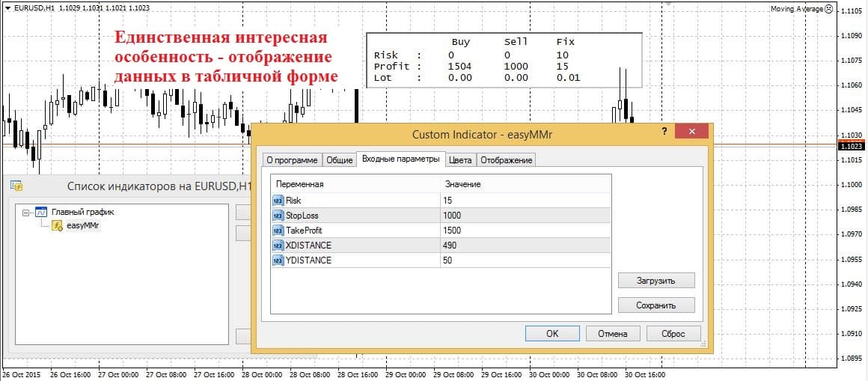Click Profit Buy value 1504 in table
868x381 pixels.
coord(459,67)
